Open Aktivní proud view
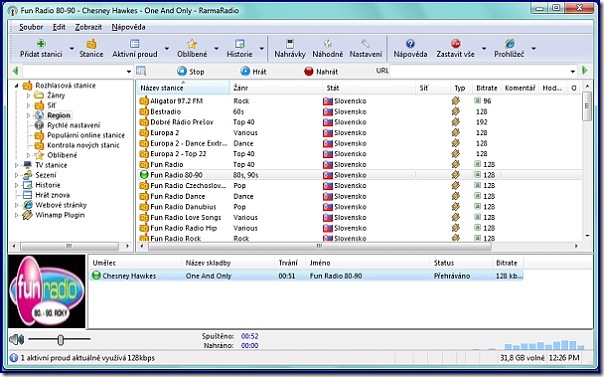The width and height of the screenshot is (604, 377). 134,49
